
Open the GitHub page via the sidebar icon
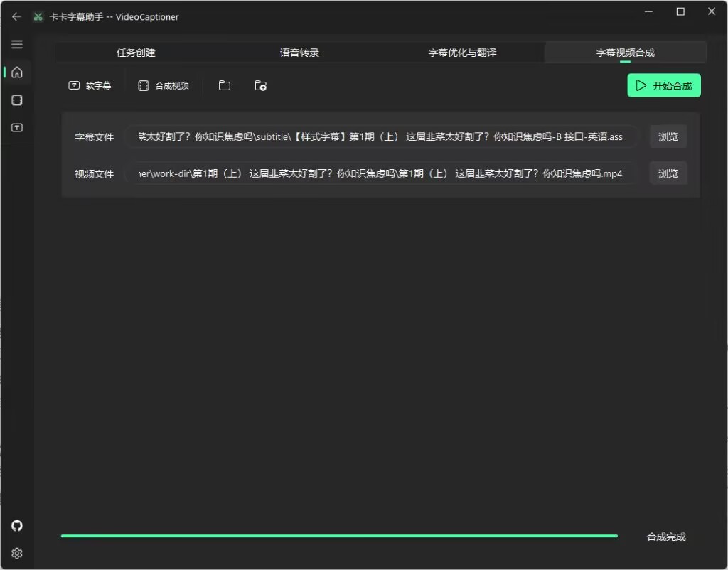pos(17,526)
